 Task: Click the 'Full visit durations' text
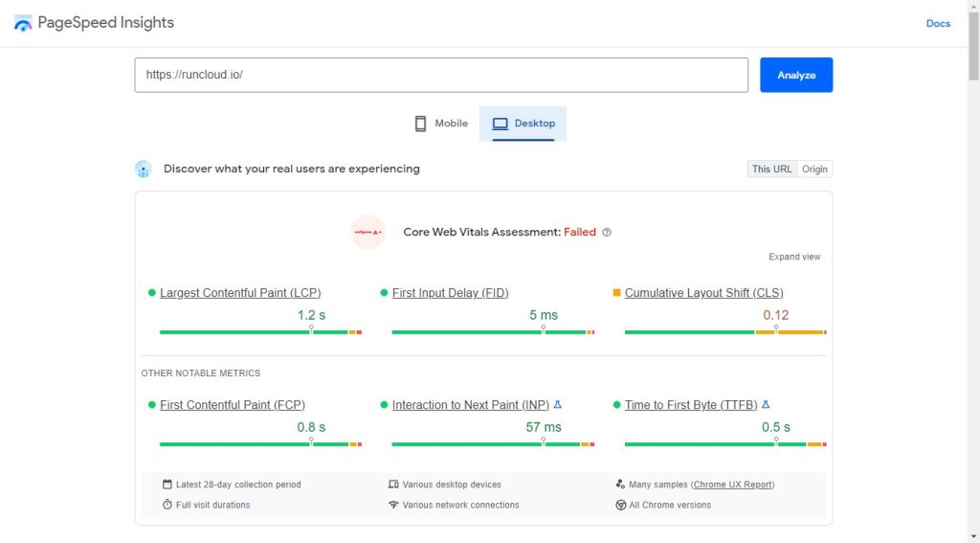click(x=213, y=505)
